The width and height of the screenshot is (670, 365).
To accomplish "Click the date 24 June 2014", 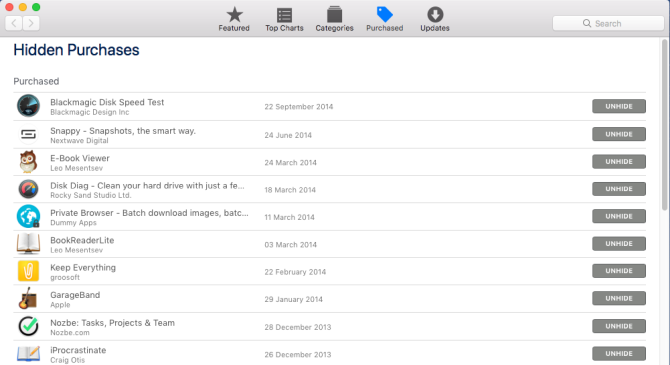I will [x=288, y=135].
